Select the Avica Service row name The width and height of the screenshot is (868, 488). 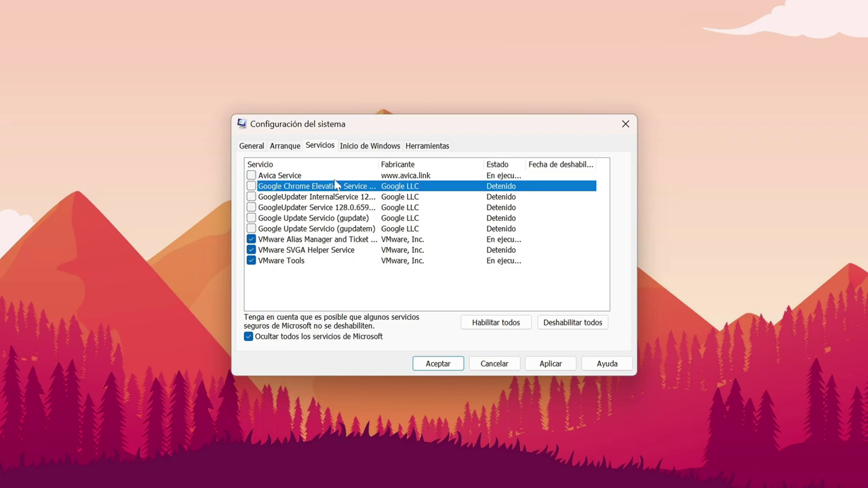279,176
